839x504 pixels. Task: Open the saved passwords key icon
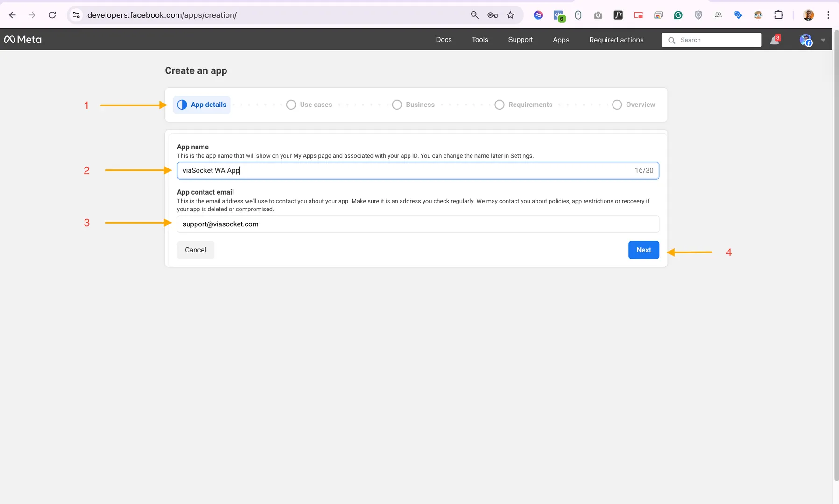coord(493,15)
